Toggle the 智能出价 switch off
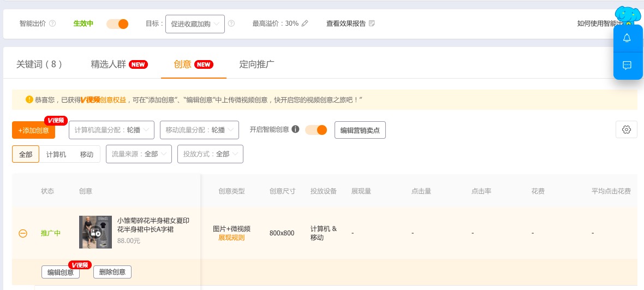The width and height of the screenshot is (644, 290). click(x=117, y=23)
